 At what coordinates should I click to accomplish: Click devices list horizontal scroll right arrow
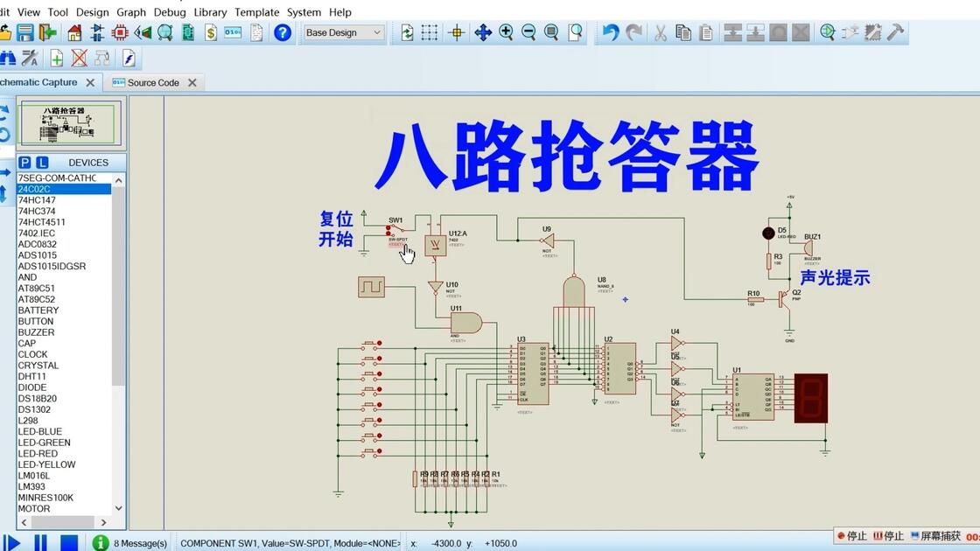coord(104,522)
